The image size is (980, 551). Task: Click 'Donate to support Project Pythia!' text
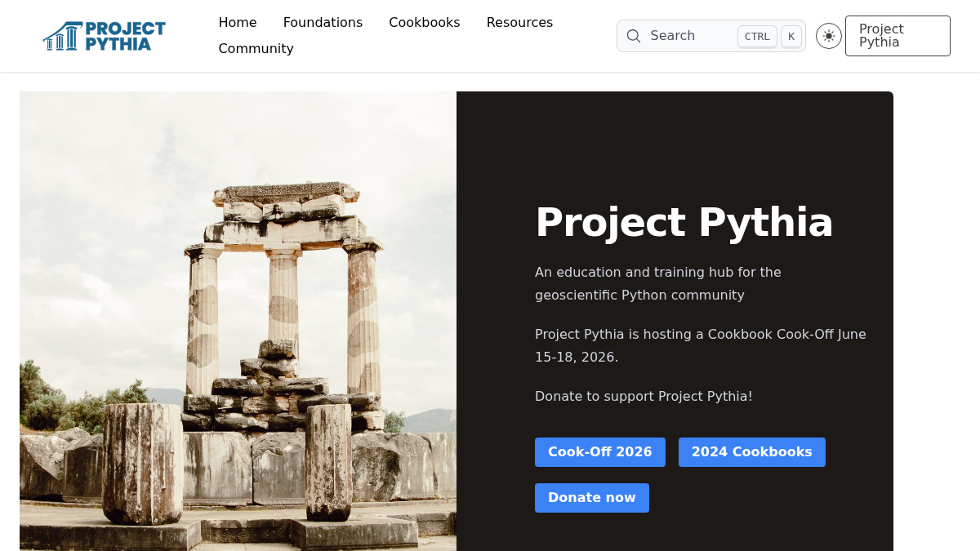pos(644,396)
